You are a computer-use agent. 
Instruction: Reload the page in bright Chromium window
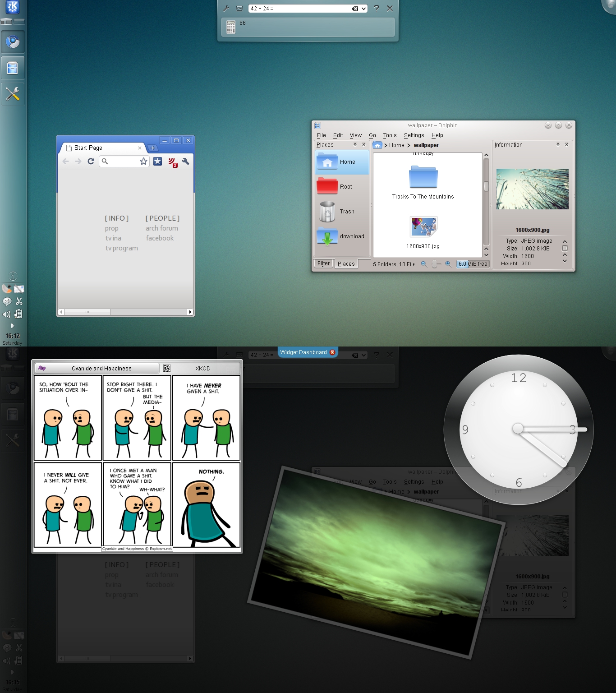tap(91, 162)
